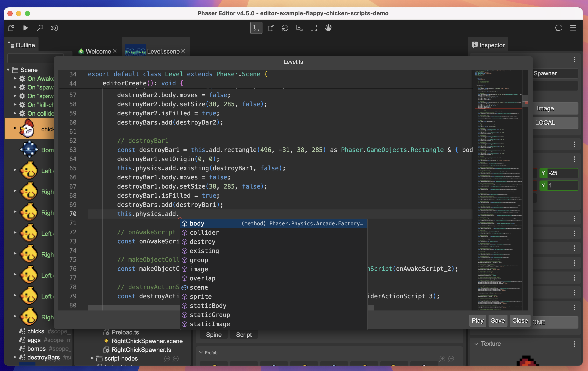This screenshot has height=371, width=588.
Task: Open the Outline panel tab
Action: coord(22,45)
